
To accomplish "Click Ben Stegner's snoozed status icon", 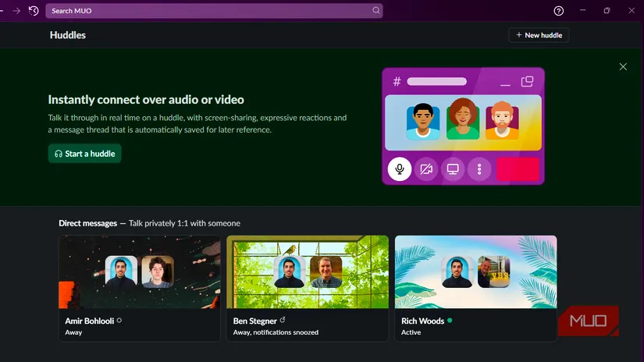I will coord(283,320).
